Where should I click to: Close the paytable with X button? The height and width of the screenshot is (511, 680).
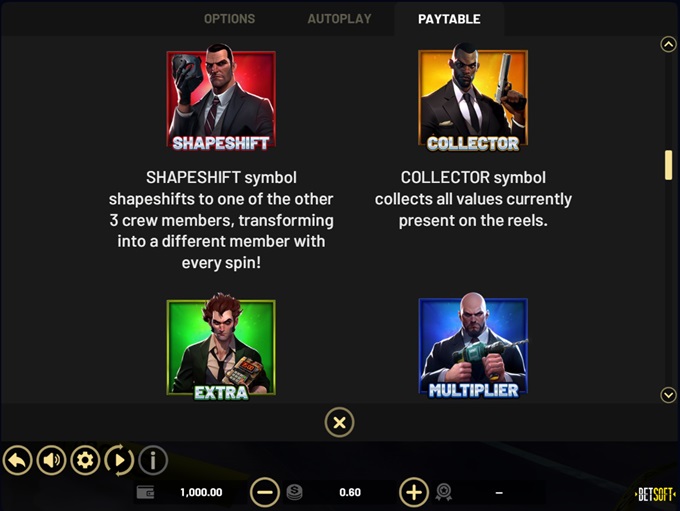pyautogui.click(x=340, y=422)
